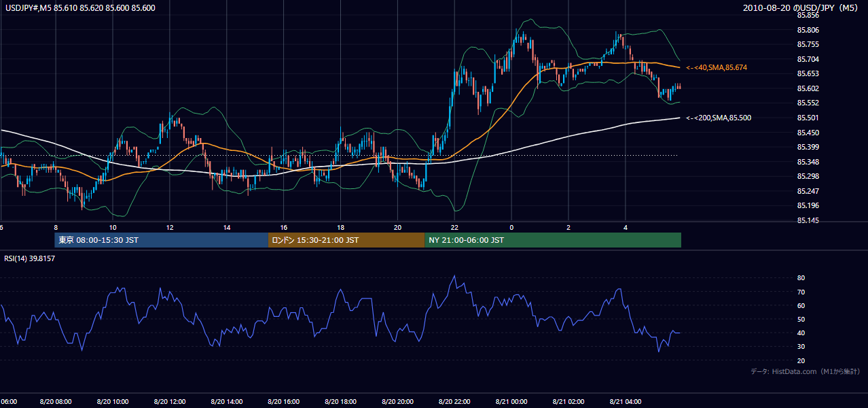Click the RSI axis level 40
Viewport: 868px width, 408px height.
pyautogui.click(x=801, y=333)
